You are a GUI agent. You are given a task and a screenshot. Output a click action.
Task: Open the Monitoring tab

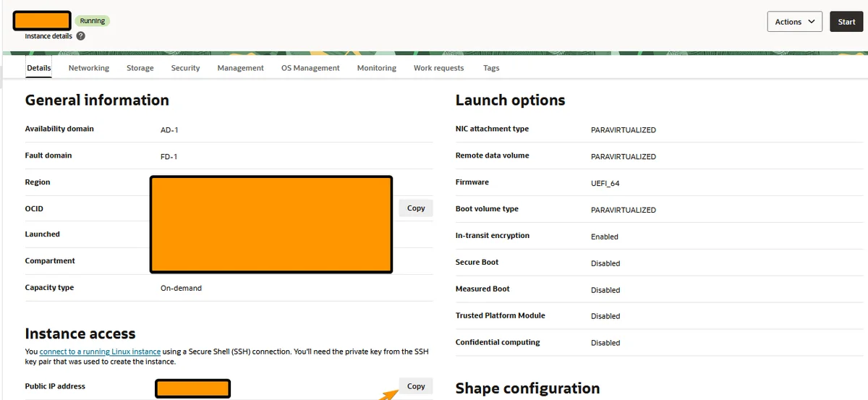(377, 68)
